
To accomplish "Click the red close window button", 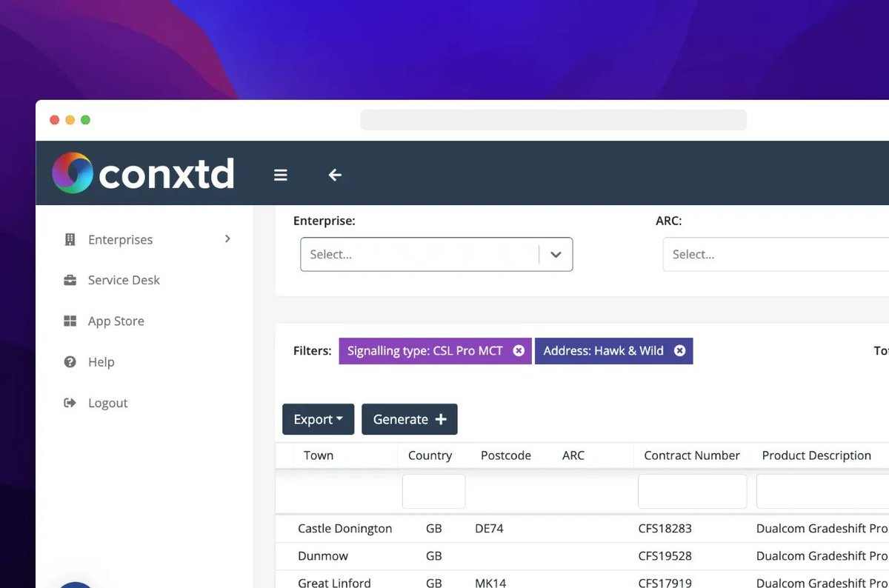I will (54, 120).
